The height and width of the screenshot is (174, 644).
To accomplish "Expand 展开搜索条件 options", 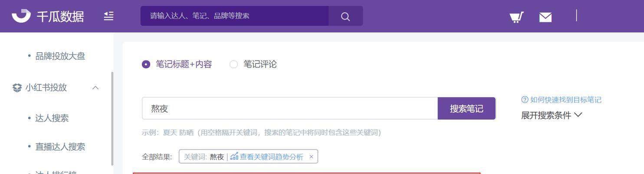I will coord(552,115).
